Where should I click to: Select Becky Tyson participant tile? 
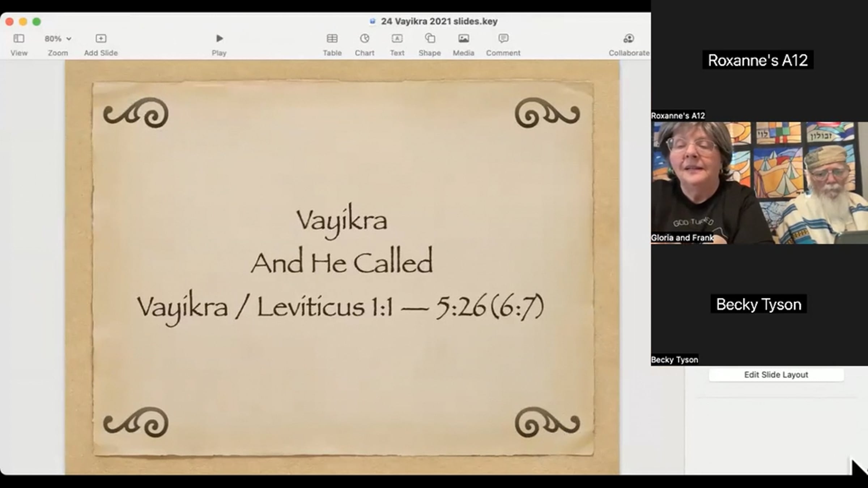click(759, 304)
